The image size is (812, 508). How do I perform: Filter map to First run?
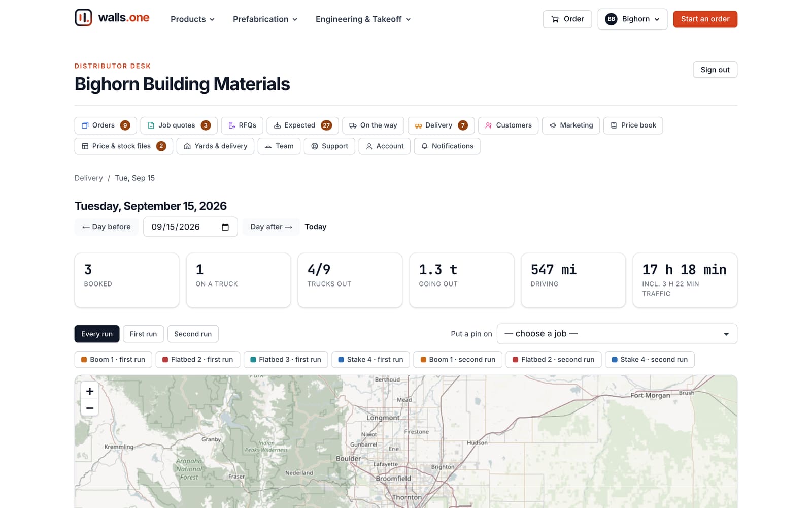click(143, 334)
